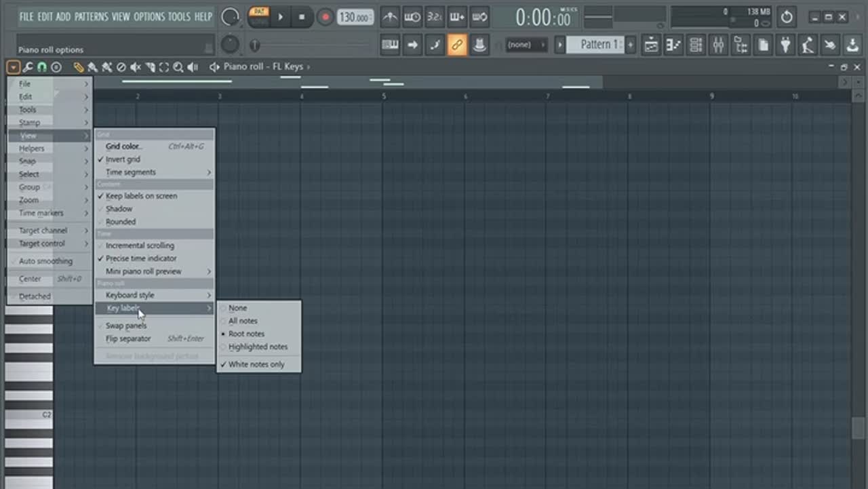Viewport: 868px width, 489px height.
Task: Click the wrench tools icon in piano roll
Action: click(28, 67)
